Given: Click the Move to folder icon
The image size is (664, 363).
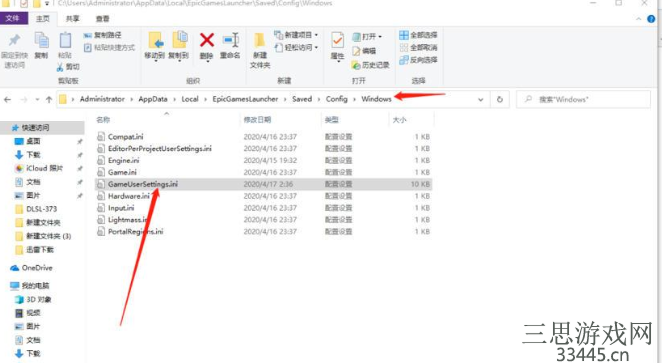Looking at the screenshot, I should coord(155,41).
